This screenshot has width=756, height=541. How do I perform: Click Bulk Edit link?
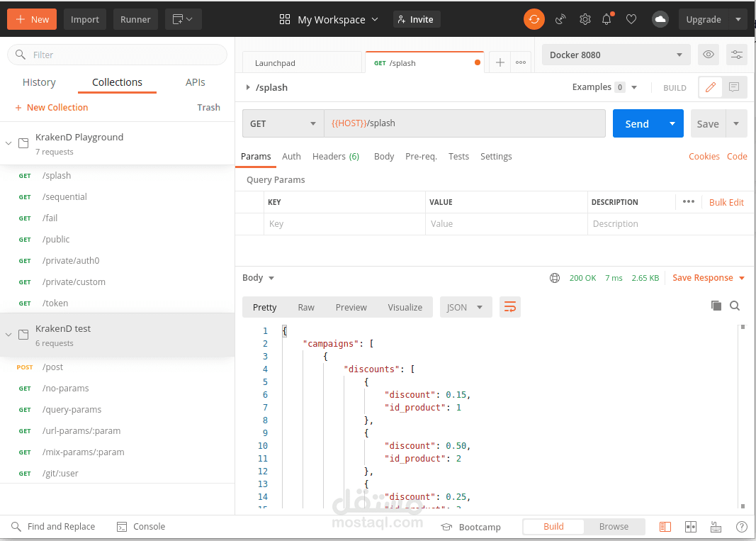pos(726,202)
